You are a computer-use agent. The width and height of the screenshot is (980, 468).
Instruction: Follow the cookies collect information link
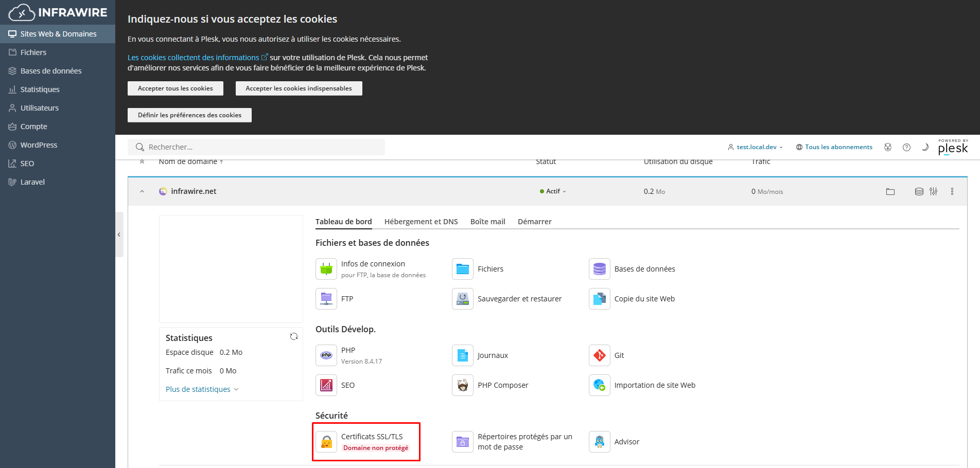[x=194, y=58]
